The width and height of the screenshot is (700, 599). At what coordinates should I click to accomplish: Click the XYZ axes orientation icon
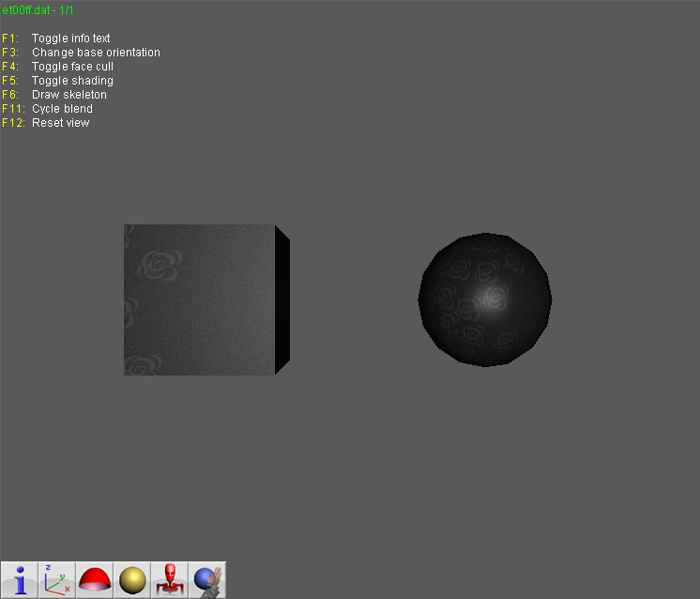pyautogui.click(x=57, y=580)
